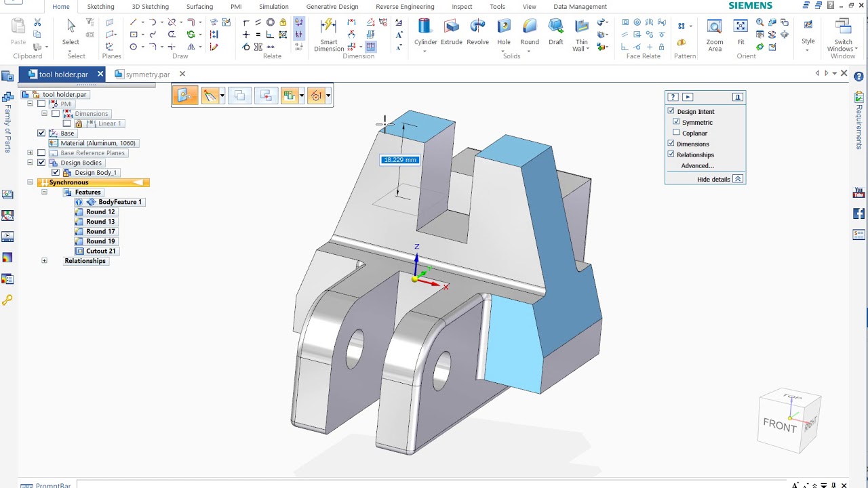Click the Lock relate icon

[282, 22]
